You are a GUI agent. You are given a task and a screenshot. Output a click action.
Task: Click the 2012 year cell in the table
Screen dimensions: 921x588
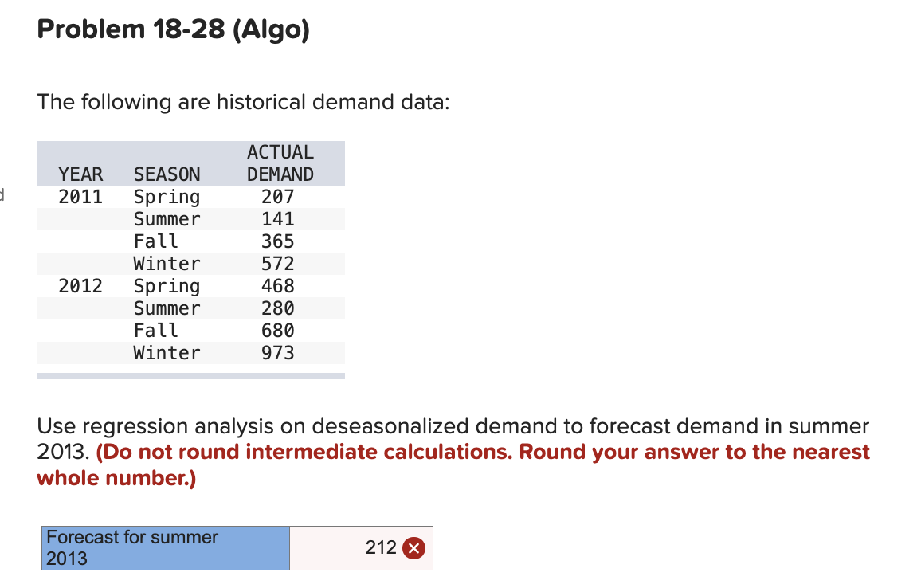pyautogui.click(x=80, y=285)
